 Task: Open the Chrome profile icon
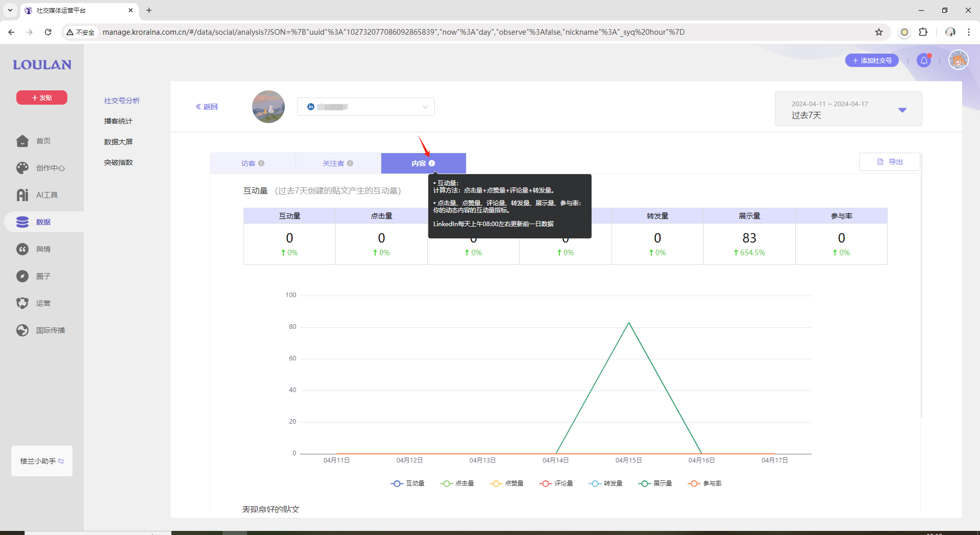point(950,32)
